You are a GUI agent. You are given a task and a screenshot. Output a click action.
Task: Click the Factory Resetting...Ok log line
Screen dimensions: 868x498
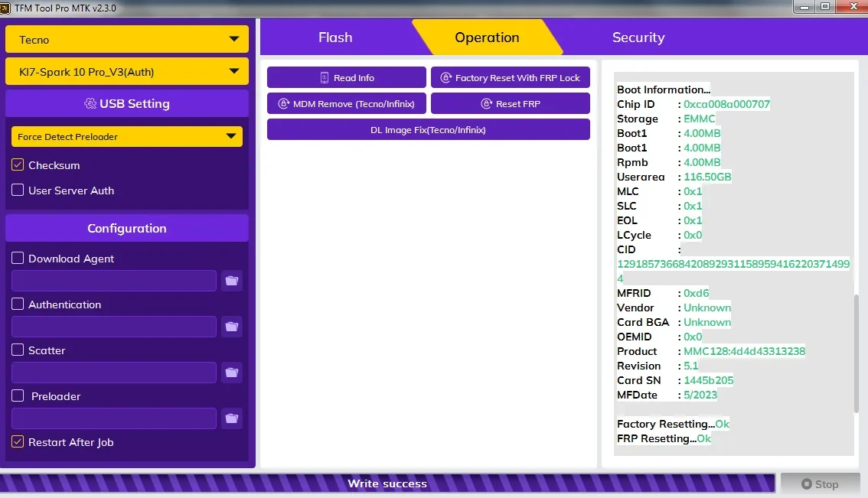click(673, 424)
